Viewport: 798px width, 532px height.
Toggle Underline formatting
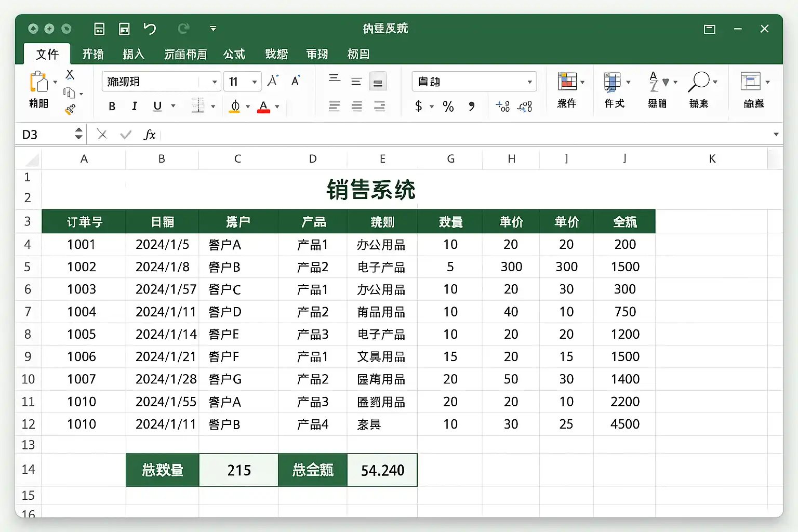click(x=157, y=107)
